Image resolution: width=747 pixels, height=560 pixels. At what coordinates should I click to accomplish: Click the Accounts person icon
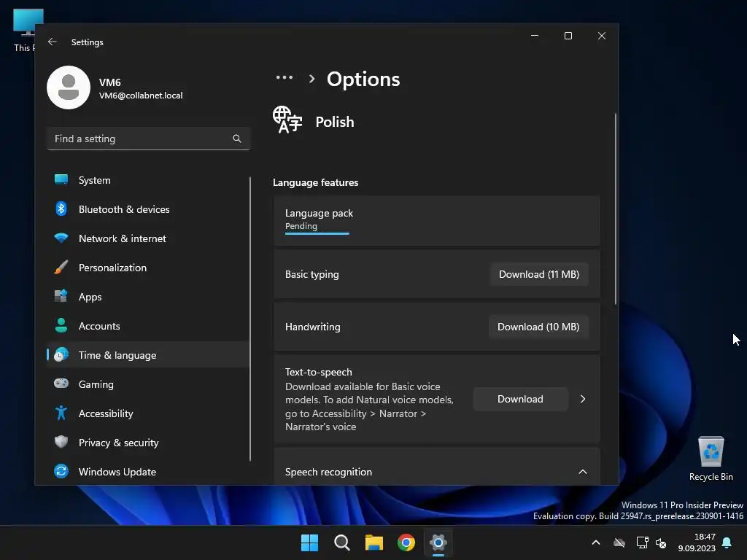[61, 326]
